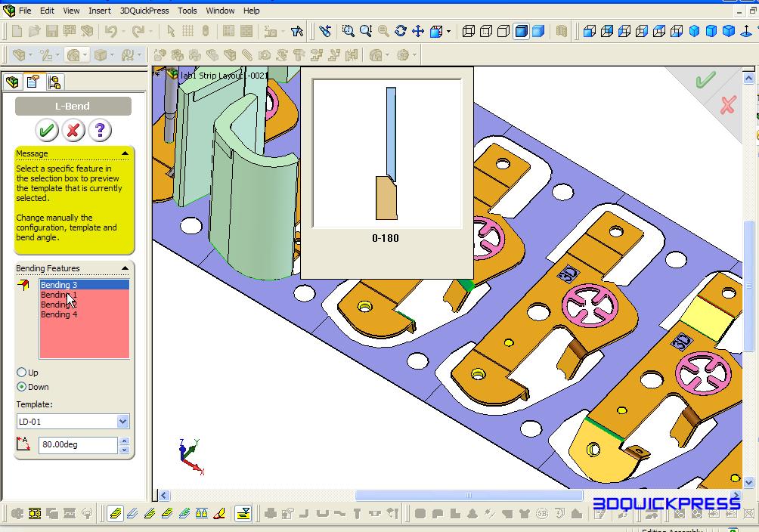
Task: Open the Sketch toolbar dropdown arrow
Action: tap(57, 55)
